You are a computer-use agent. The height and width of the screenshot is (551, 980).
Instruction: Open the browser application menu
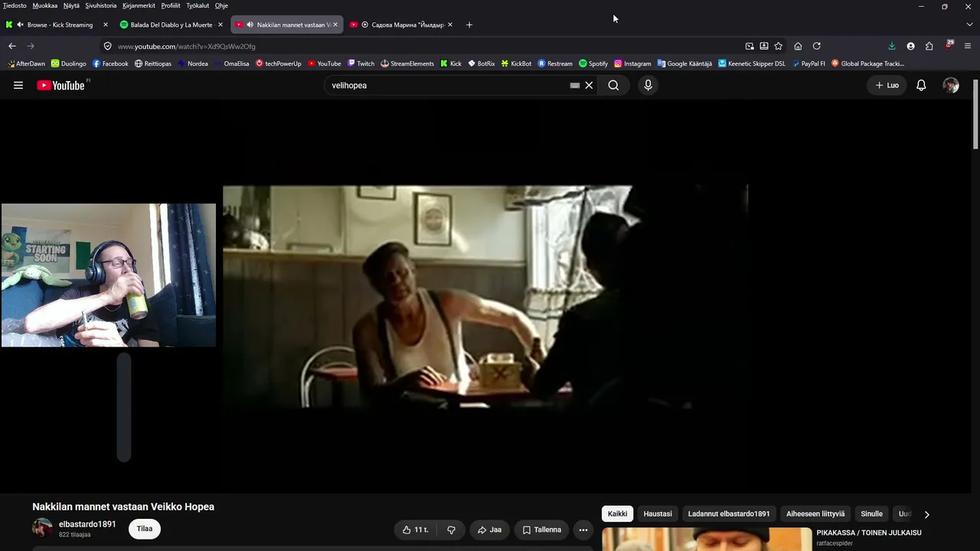tap(968, 46)
